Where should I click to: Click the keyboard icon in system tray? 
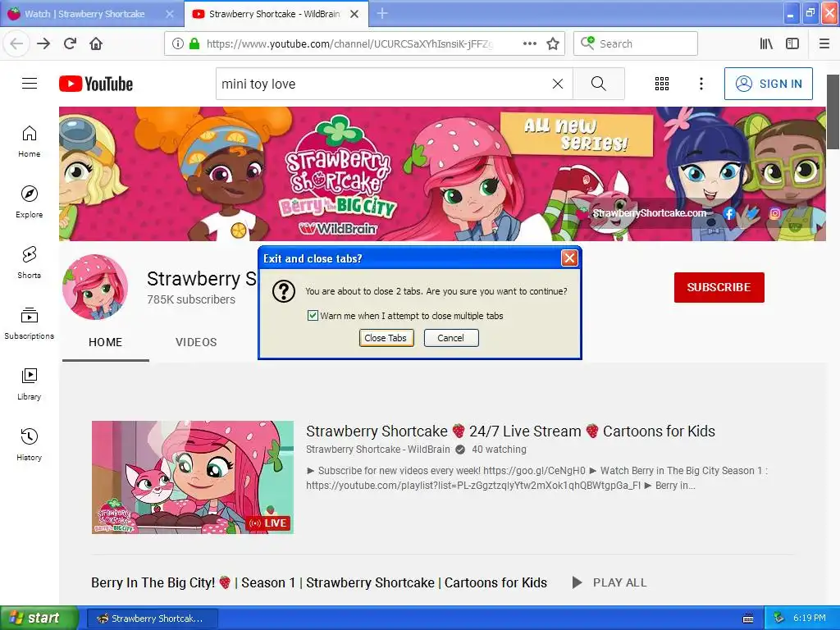click(x=748, y=619)
